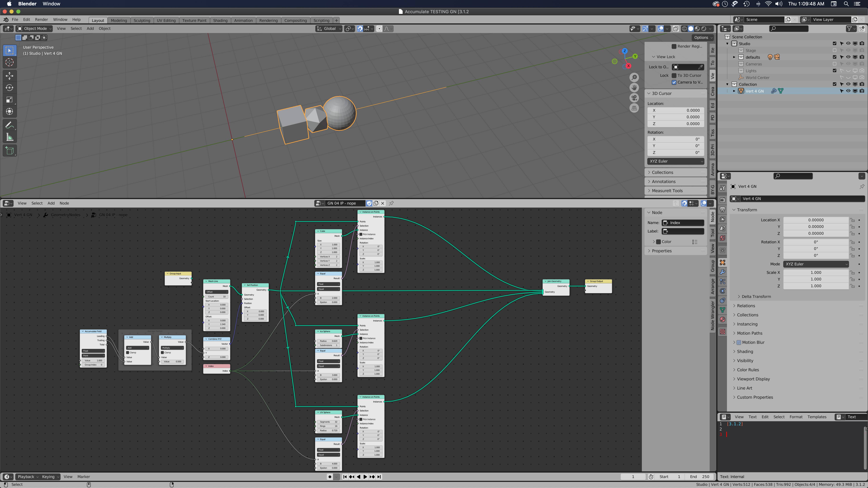Add a new workspace with plus button
Viewport: 868px width, 488px height.
tap(336, 20)
